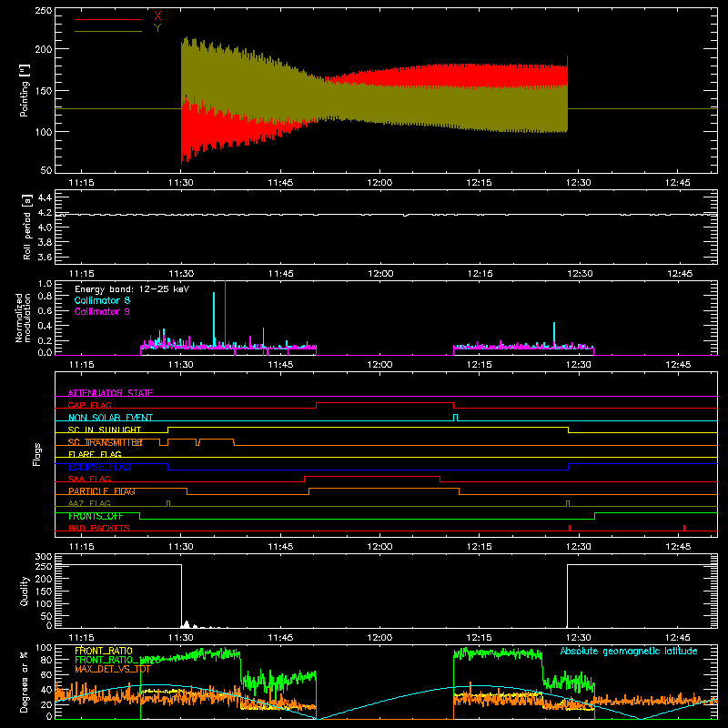Click the green FRONT_RATIO_ legend entry
This screenshot has width=728, height=728.
point(106,661)
